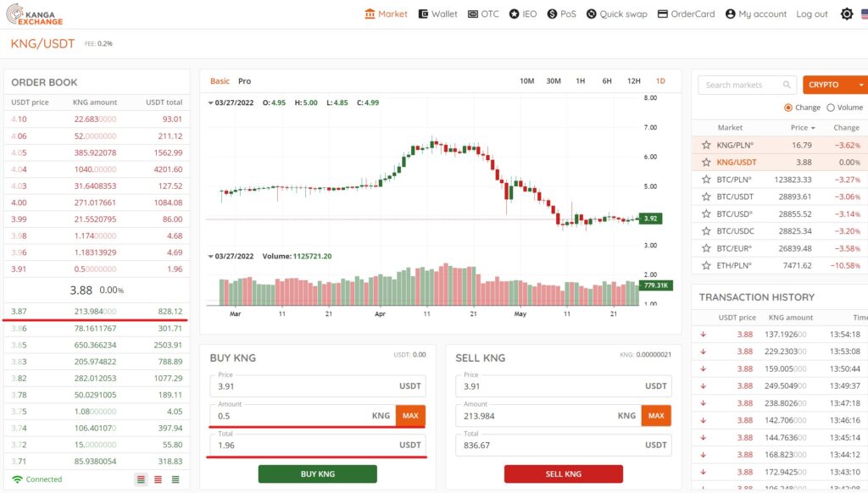Click MAX in the Buy KNG form
This screenshot has width=868, height=493.
click(410, 416)
